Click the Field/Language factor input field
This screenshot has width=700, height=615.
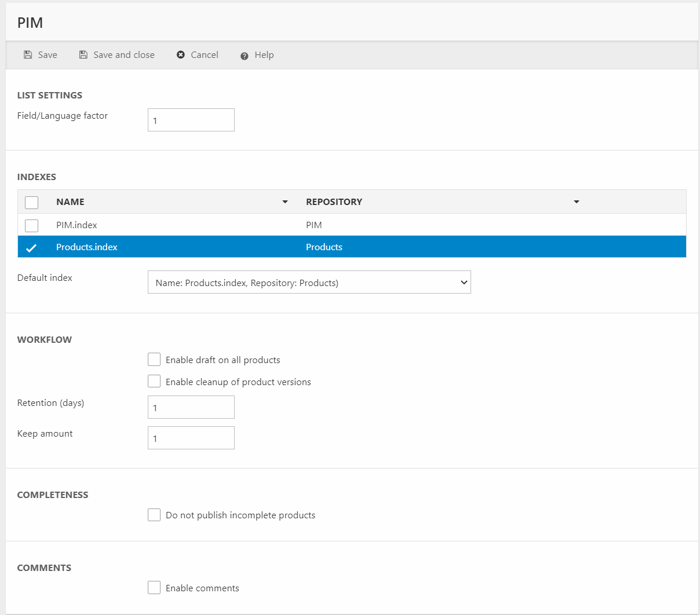[x=191, y=120]
